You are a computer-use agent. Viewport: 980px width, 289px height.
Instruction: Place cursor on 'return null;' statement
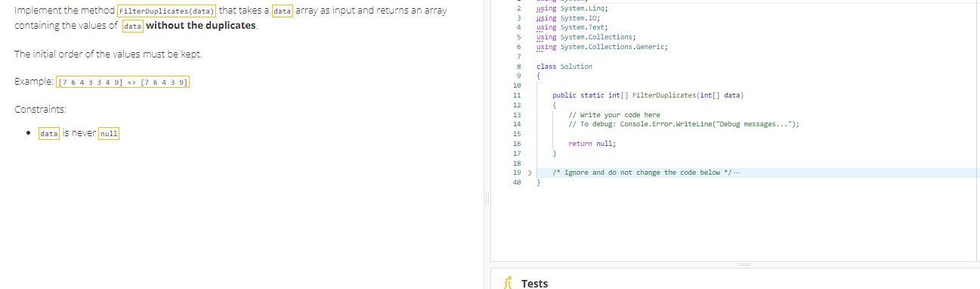pyautogui.click(x=592, y=144)
